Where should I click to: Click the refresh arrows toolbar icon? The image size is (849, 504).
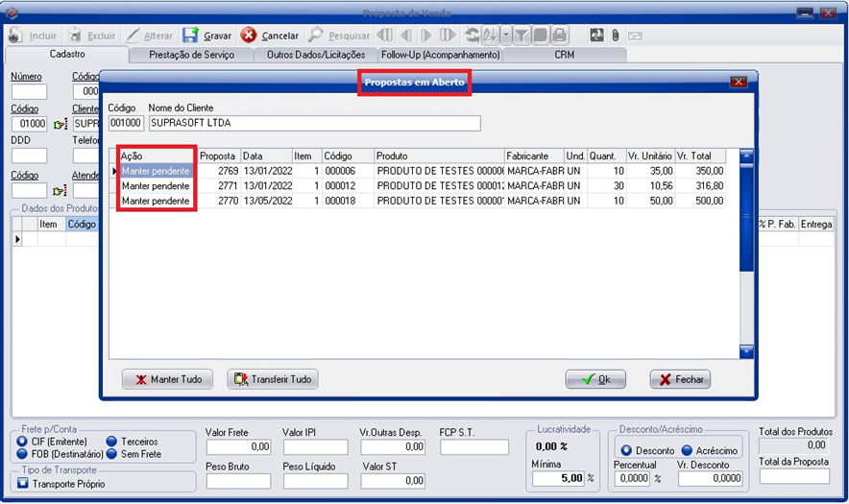472,36
